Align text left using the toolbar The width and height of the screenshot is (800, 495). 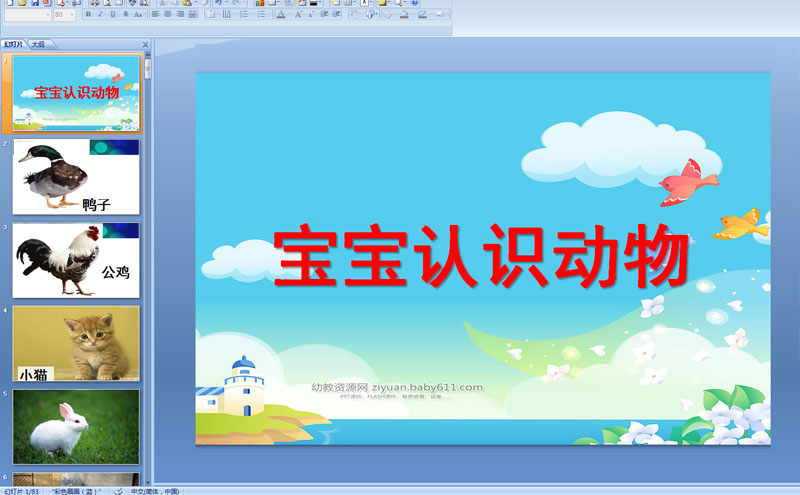(156, 14)
